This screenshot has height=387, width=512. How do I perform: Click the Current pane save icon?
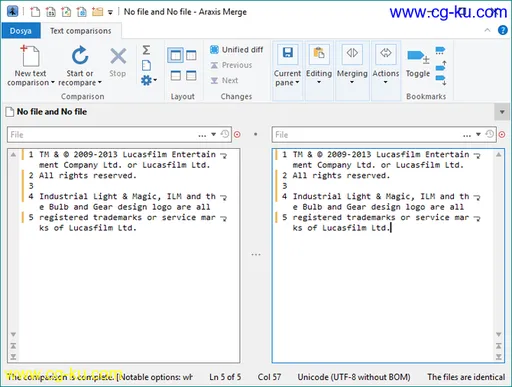pyautogui.click(x=288, y=53)
